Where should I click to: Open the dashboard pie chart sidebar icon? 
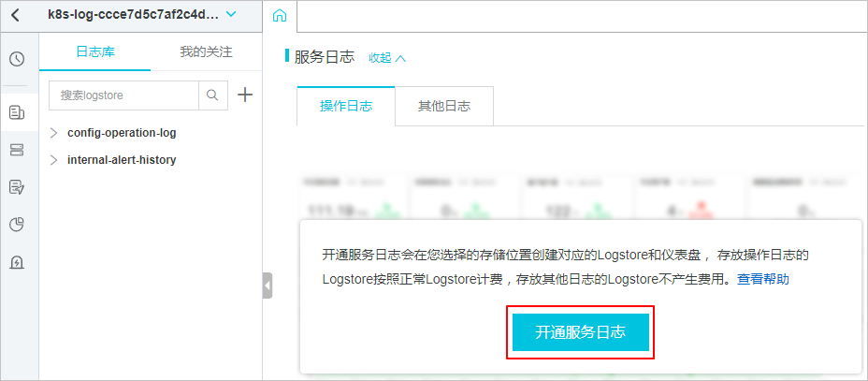(17, 225)
